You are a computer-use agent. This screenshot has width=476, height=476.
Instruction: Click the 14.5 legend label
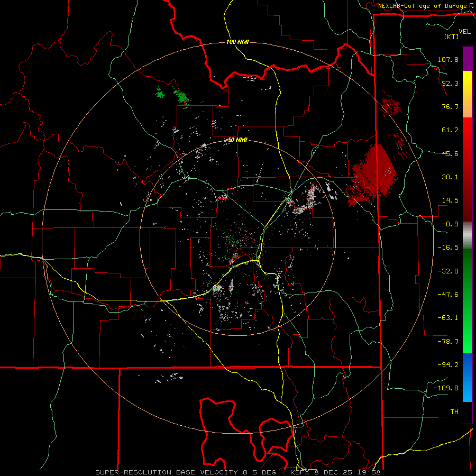[450, 200]
